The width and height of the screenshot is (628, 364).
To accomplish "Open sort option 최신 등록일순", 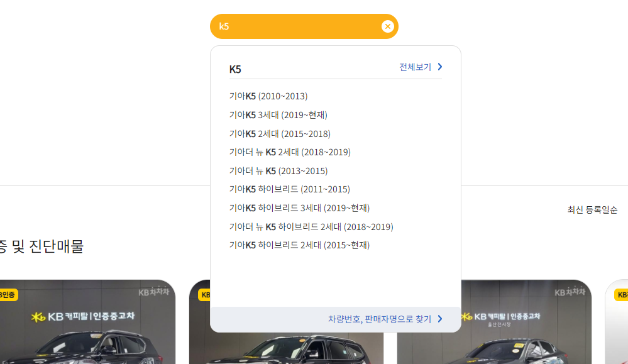I will click(592, 210).
